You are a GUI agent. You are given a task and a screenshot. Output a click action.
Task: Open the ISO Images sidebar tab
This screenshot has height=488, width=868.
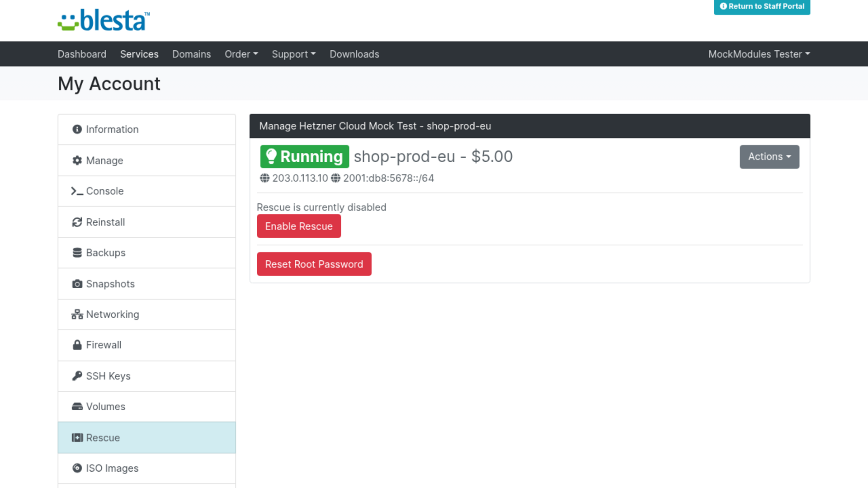pos(147,469)
